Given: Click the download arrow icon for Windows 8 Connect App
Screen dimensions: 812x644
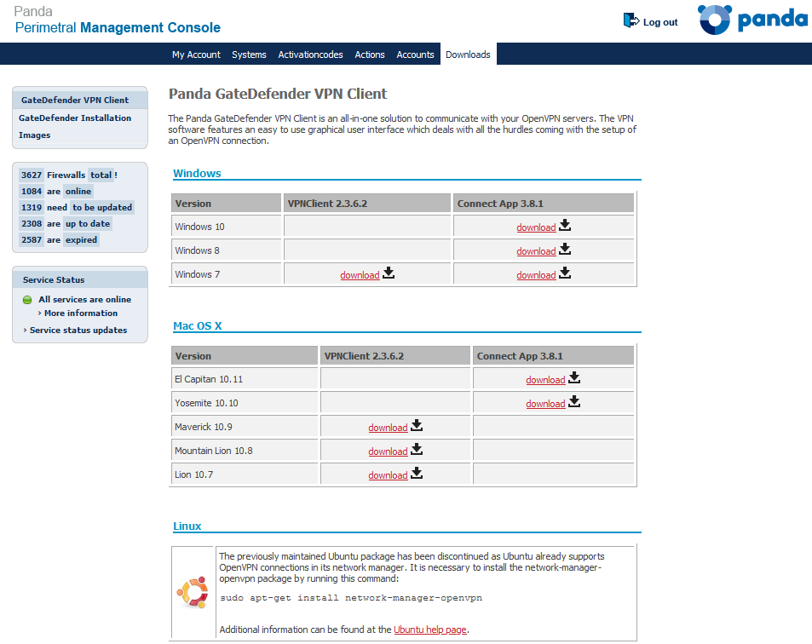Looking at the screenshot, I should tap(565, 249).
